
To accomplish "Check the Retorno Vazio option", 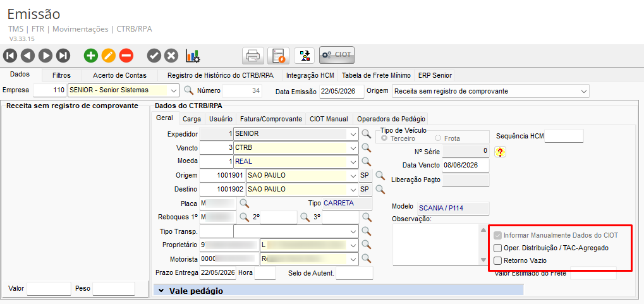I will 497,260.
